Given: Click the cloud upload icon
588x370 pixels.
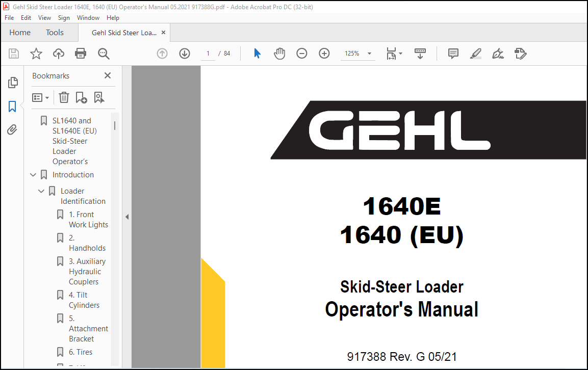Looking at the screenshot, I should coord(59,54).
